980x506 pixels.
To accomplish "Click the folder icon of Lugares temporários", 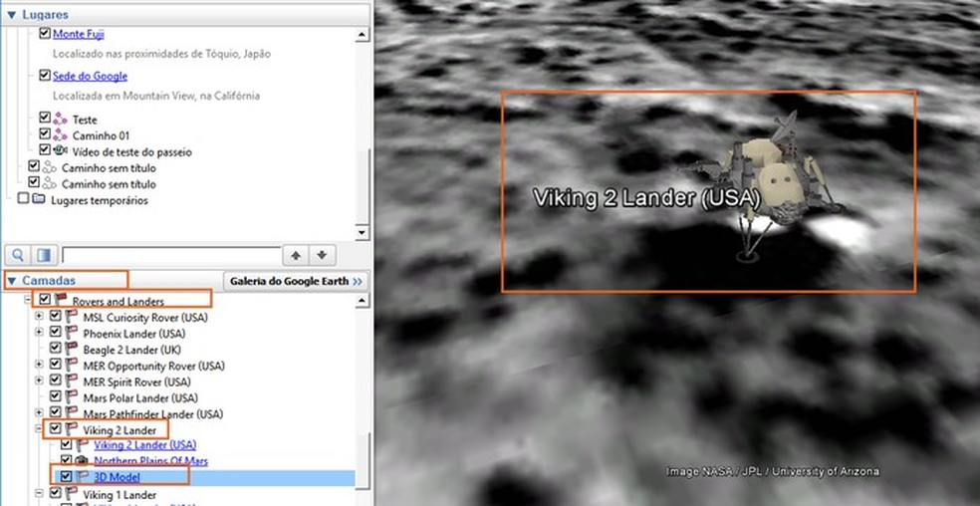I will pyautogui.click(x=39, y=200).
